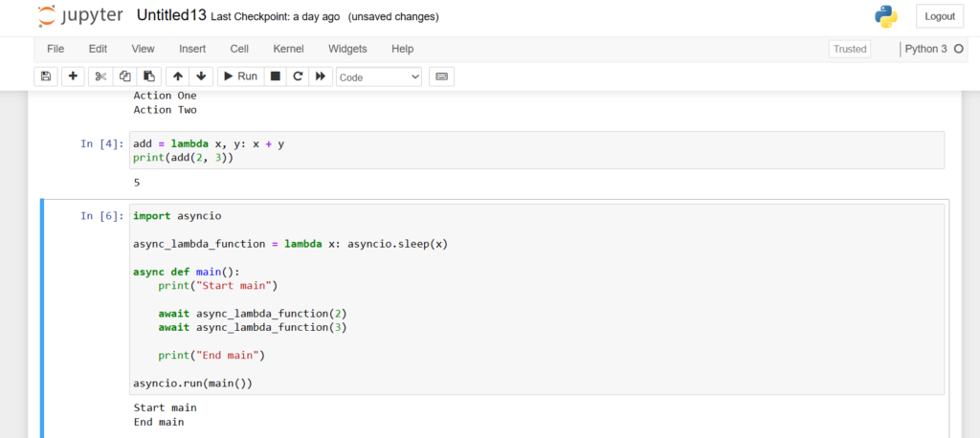Screen dimensions: 980x438
Task: Click the Action Two output text
Action: 165,110
